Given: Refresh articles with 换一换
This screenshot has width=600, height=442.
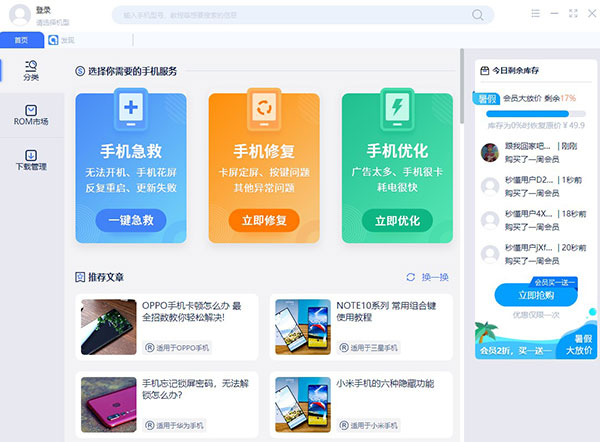Looking at the screenshot, I should (427, 277).
